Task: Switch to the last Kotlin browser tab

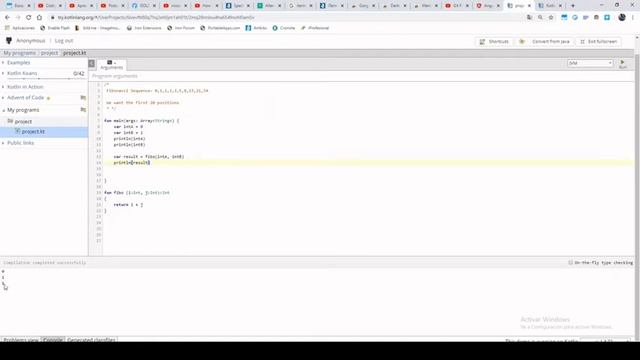Action: coord(549,6)
